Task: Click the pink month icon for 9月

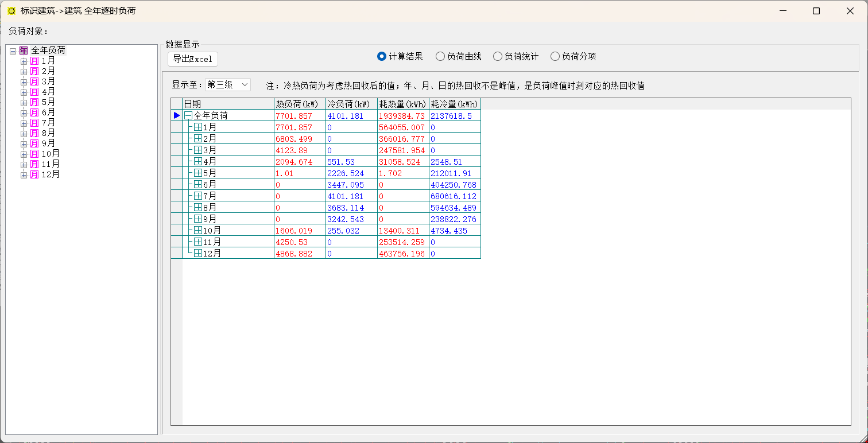Action: 34,143
